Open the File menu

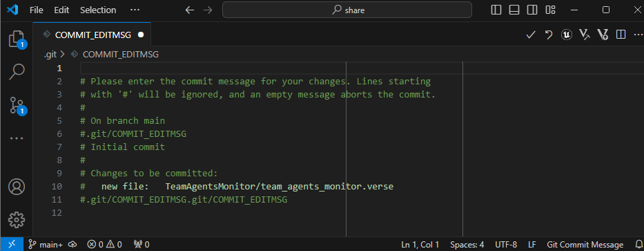point(36,10)
